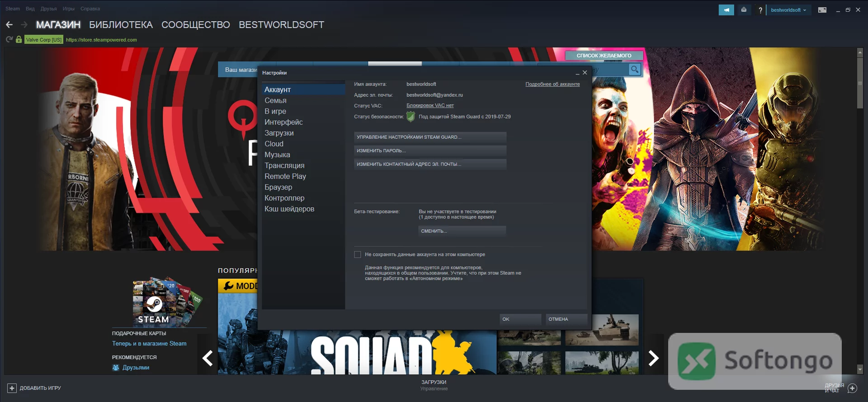
Task: Select Загрузки settings category
Action: point(303,133)
